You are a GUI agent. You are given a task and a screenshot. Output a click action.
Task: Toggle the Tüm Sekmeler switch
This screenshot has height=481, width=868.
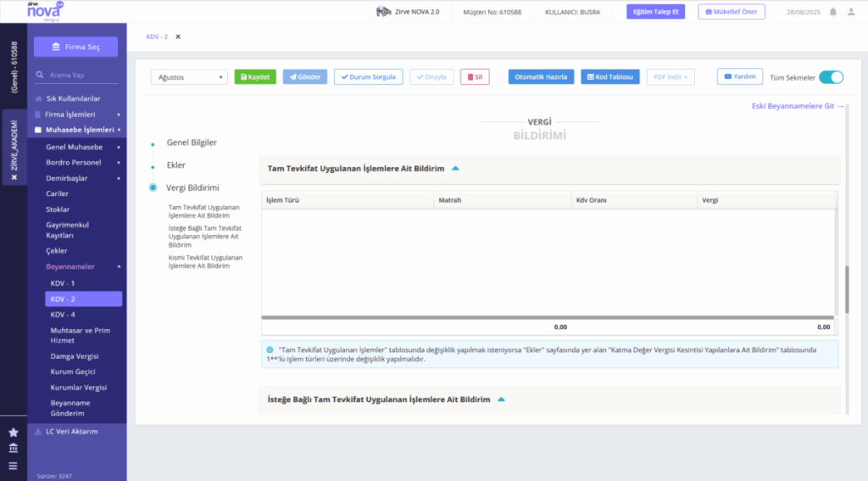831,77
